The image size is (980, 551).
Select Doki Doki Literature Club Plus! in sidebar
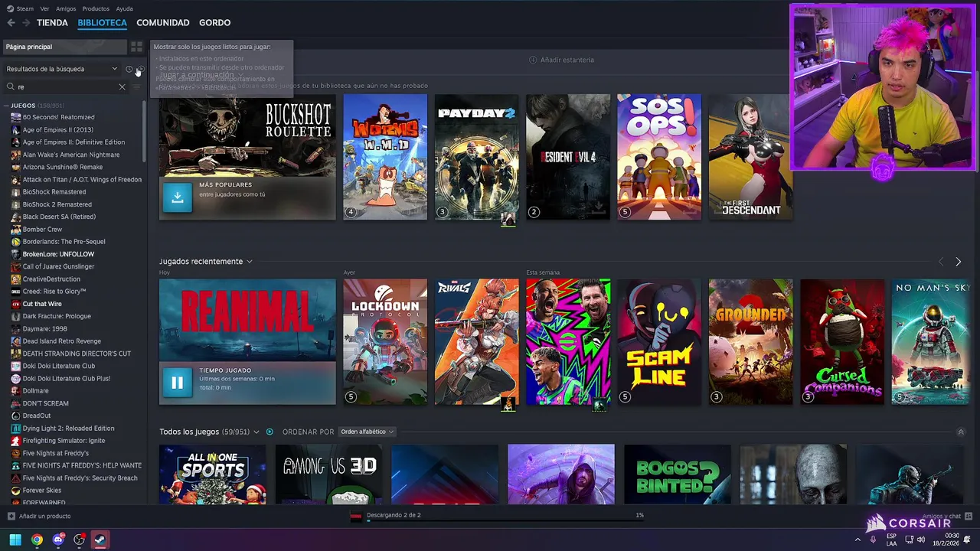click(x=66, y=378)
